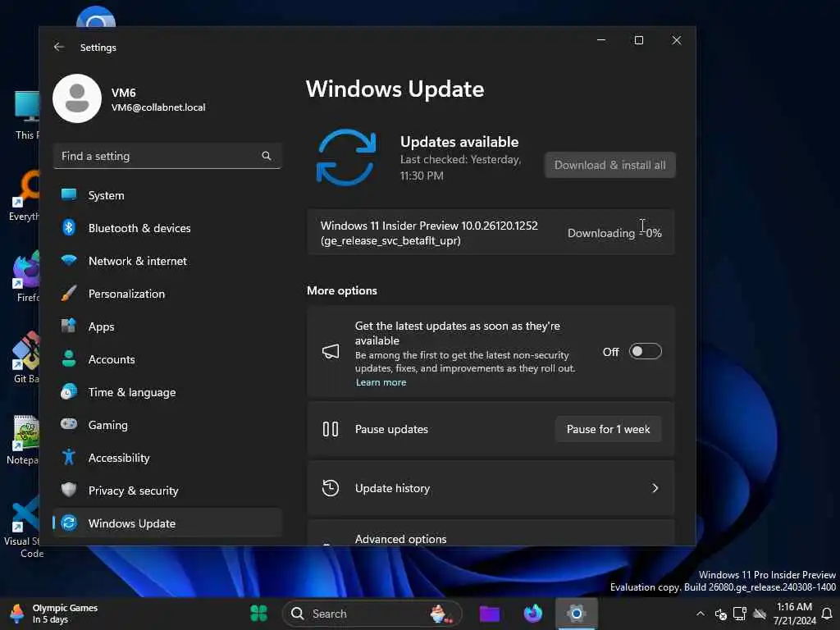Click the large blue update sync arrows icon
Screen dimensions: 840x630
click(x=346, y=157)
